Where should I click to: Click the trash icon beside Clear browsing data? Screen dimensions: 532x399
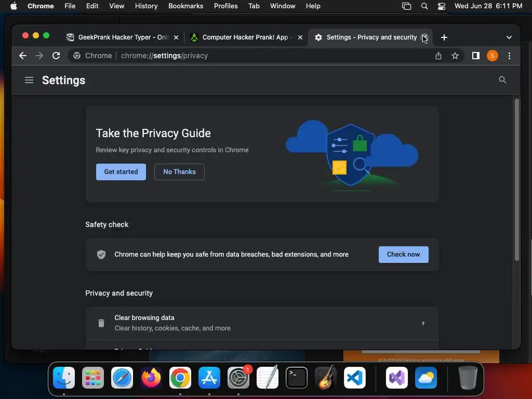(x=101, y=323)
